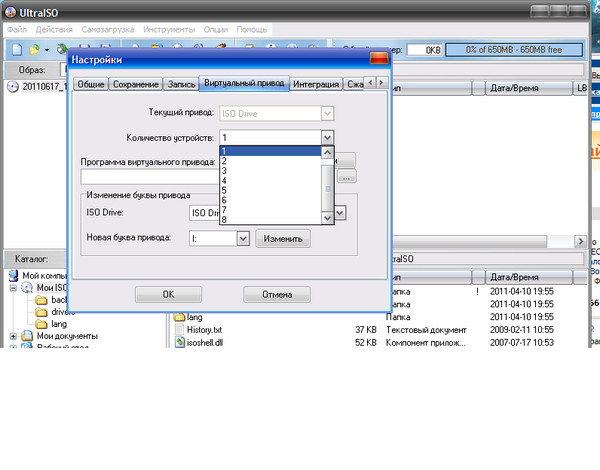Click the 20110617 image entry in the tree

44,86
